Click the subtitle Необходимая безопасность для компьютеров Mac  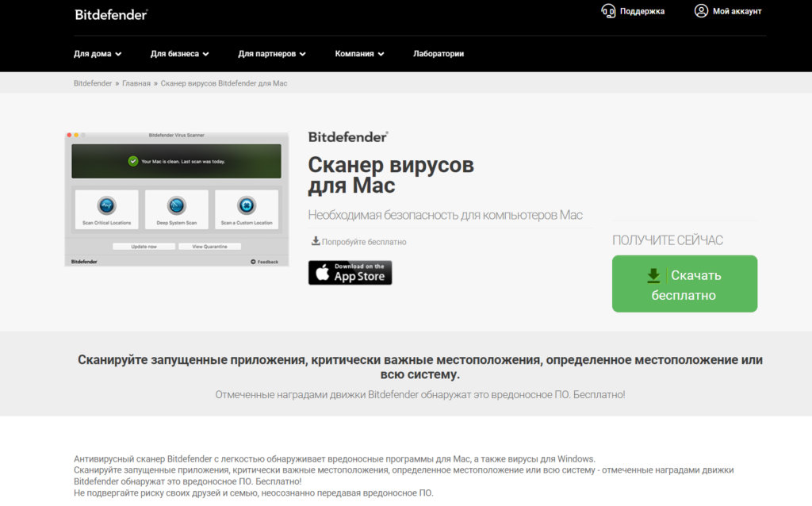pyautogui.click(x=446, y=215)
